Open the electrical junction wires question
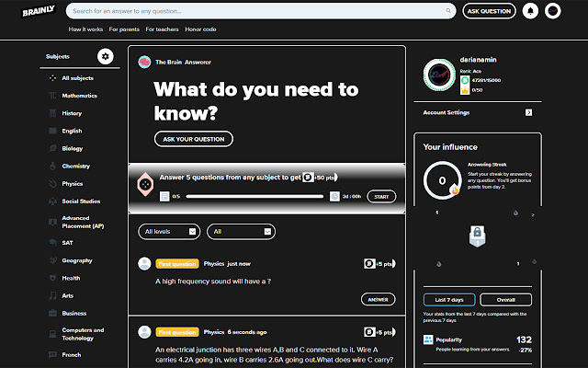This screenshot has height=368, width=588. (x=274, y=354)
